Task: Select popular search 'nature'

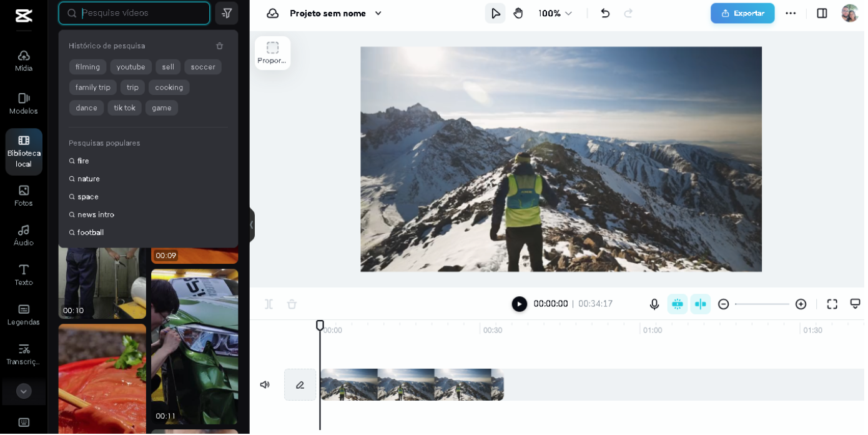Action: (89, 179)
